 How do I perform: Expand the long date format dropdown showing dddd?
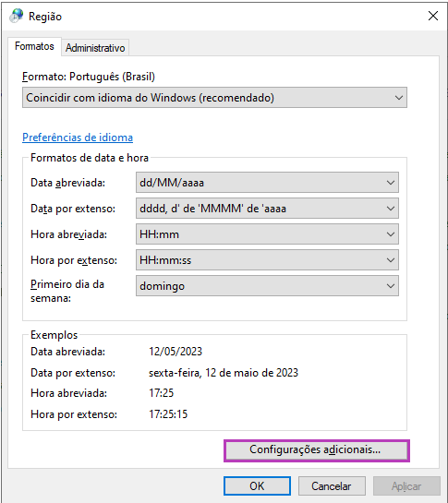(267, 209)
